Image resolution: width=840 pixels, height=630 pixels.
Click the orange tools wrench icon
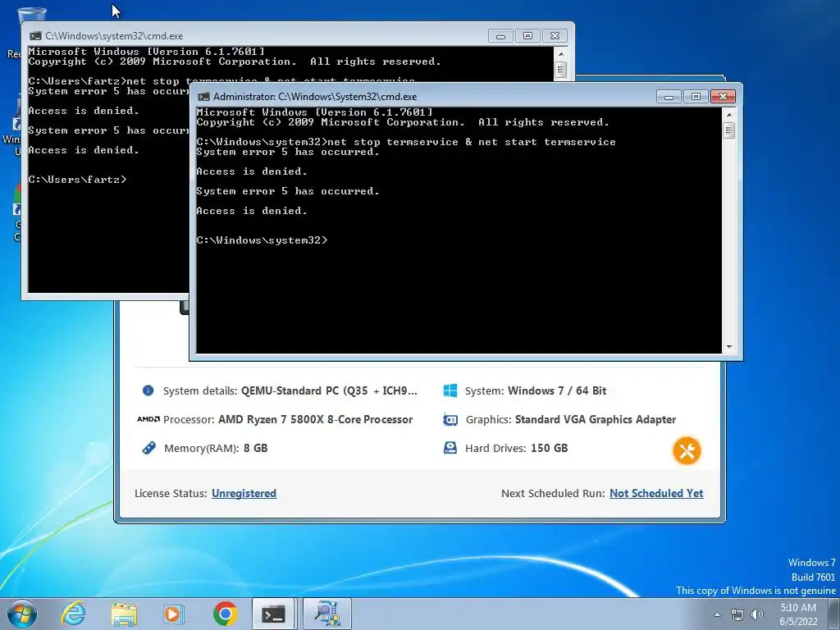(687, 450)
